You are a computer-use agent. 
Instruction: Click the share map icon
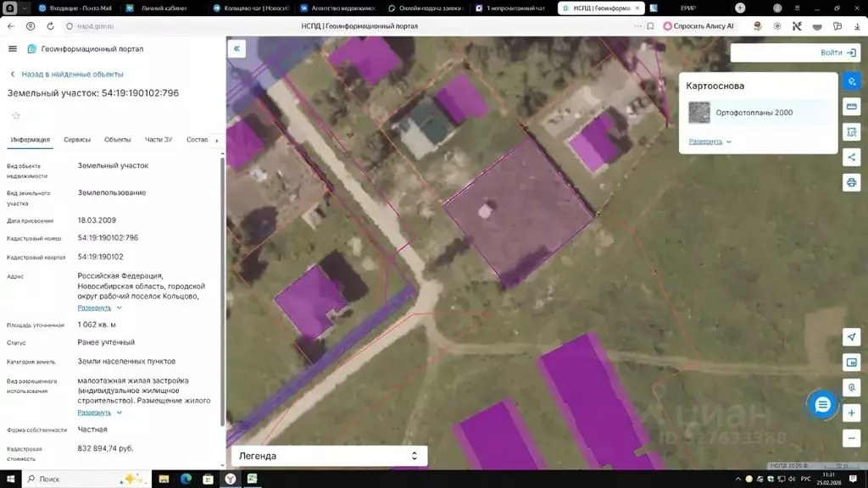(x=852, y=157)
